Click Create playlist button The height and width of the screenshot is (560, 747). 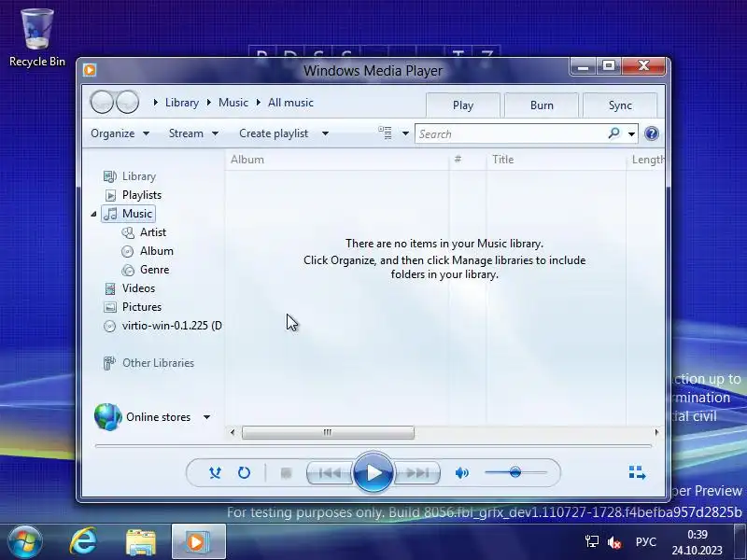[x=274, y=133]
